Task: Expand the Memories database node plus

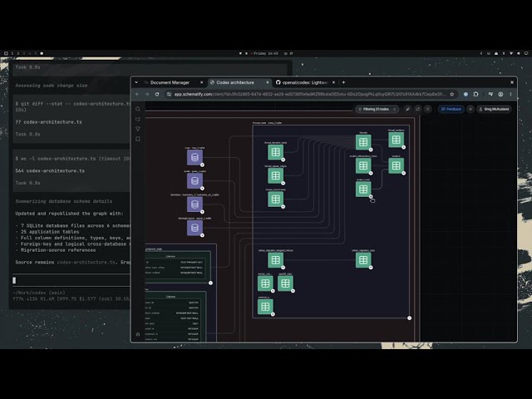Action: (202, 212)
